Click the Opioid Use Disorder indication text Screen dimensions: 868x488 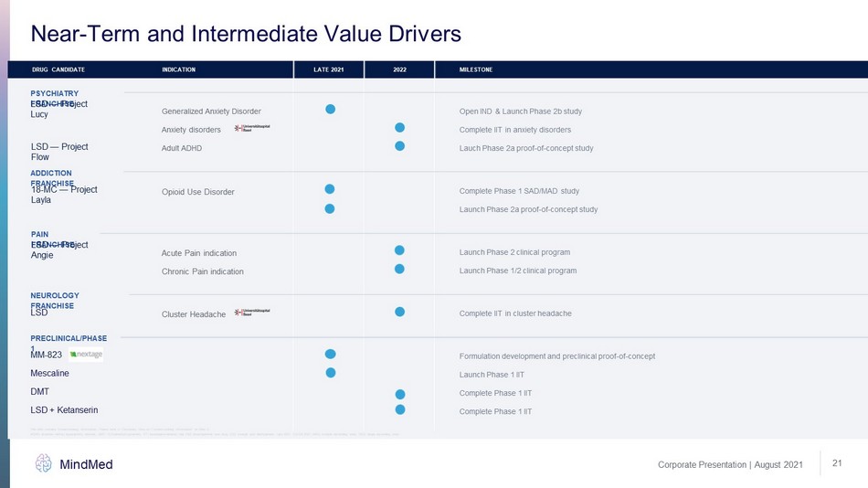[197, 192]
